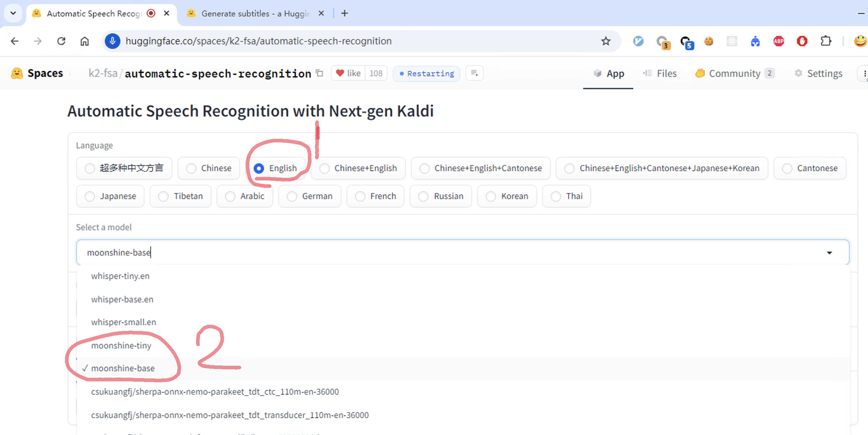Select the Thai radio button

[x=566, y=196]
